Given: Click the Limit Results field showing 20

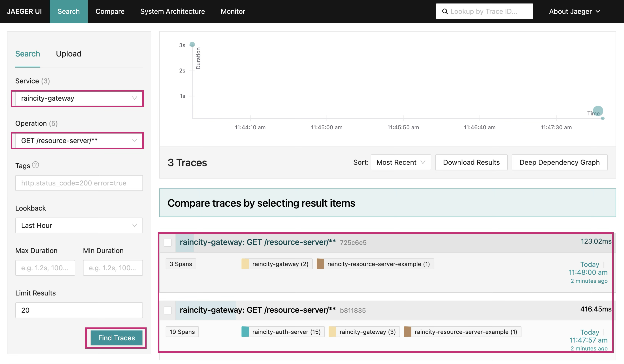Looking at the screenshot, I should point(79,310).
